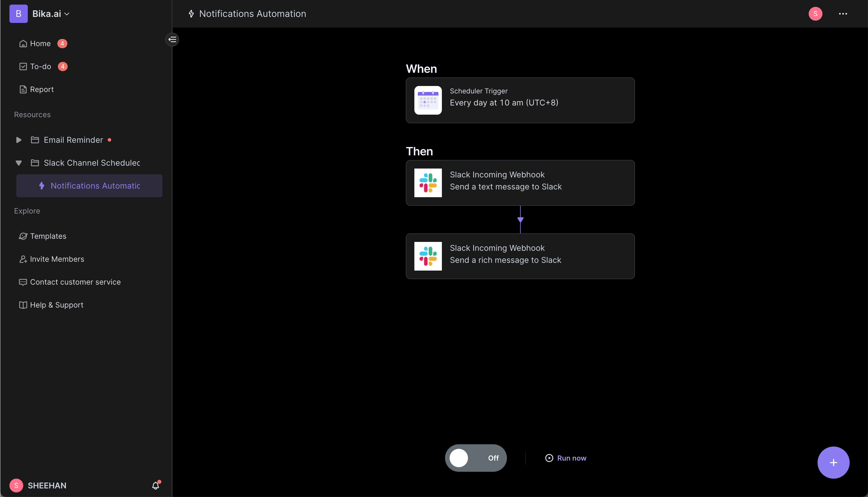Viewport: 868px width, 497px height.
Task: Click the SHEEHAN user avatar
Action: pos(16,485)
